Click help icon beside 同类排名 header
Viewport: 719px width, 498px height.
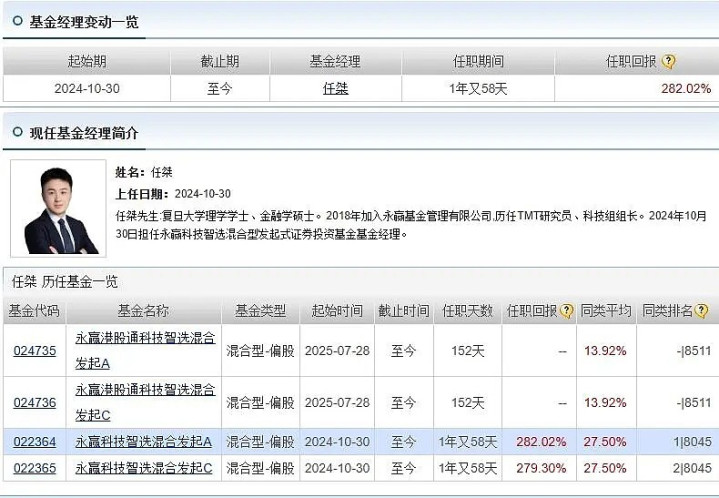(x=701, y=311)
